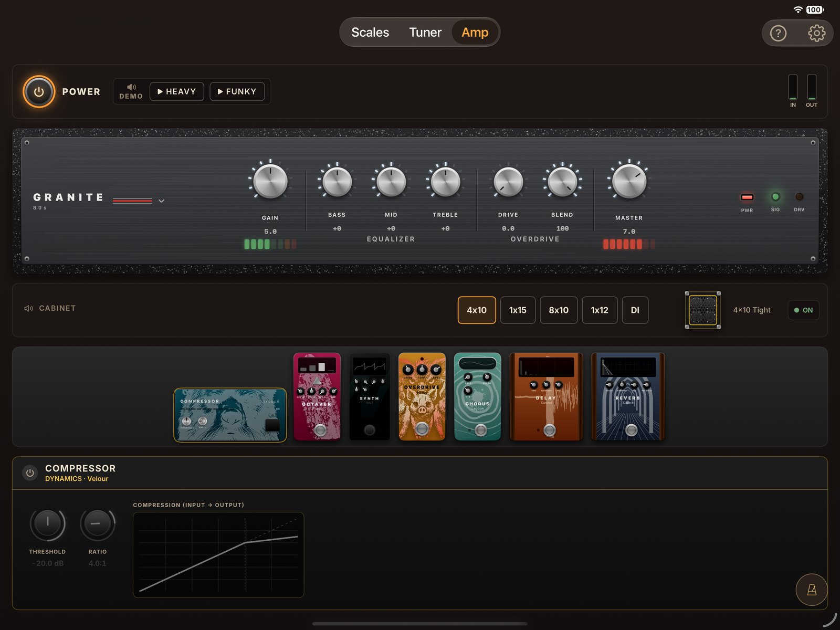Click the Blend knob
This screenshot has width=840, height=630.
click(562, 182)
